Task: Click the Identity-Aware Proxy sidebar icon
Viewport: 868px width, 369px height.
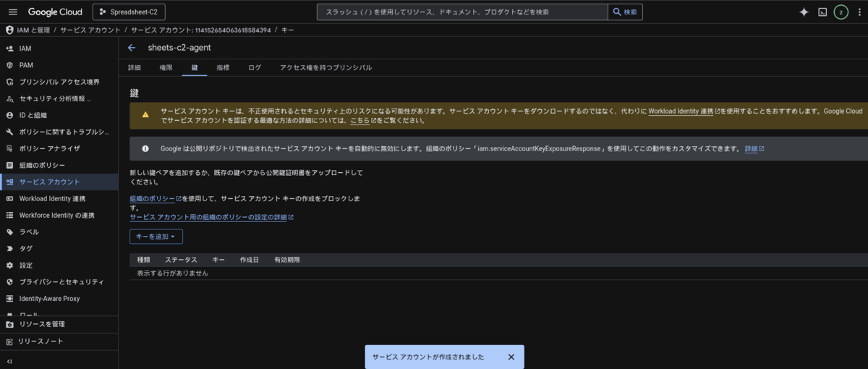Action: [9, 299]
